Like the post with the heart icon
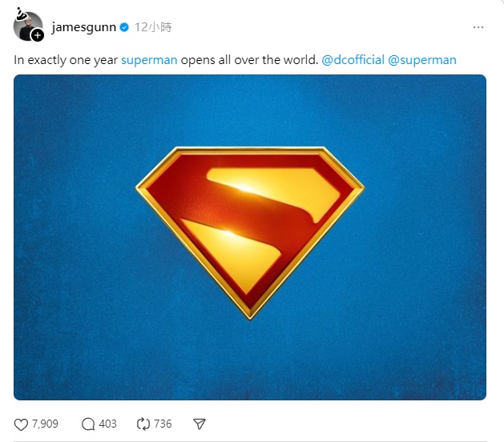Image resolution: width=504 pixels, height=442 pixels. [x=21, y=424]
